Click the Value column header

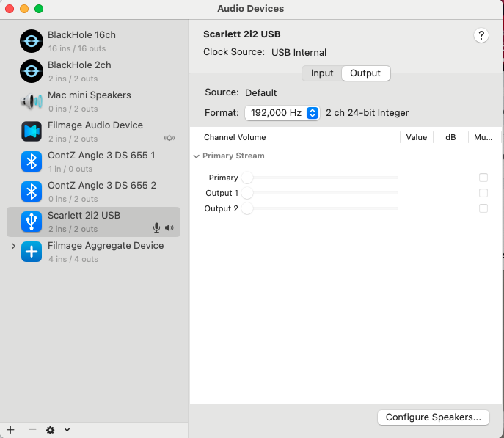pyautogui.click(x=416, y=137)
